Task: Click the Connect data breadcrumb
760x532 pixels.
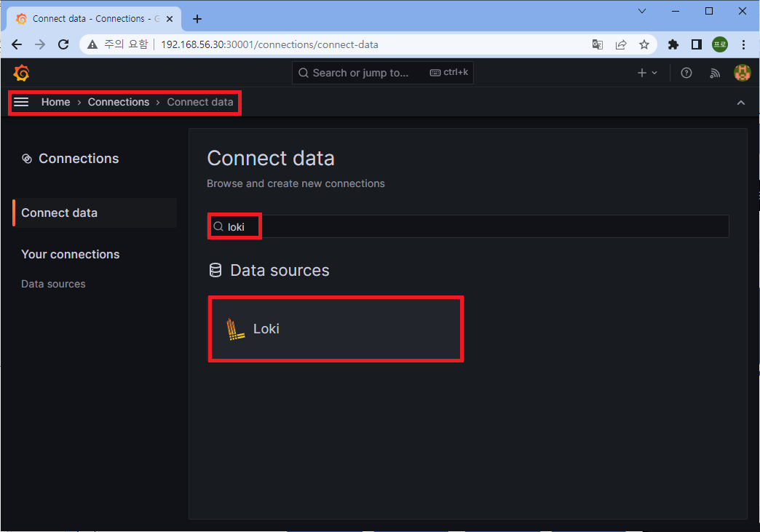Action: coord(200,102)
